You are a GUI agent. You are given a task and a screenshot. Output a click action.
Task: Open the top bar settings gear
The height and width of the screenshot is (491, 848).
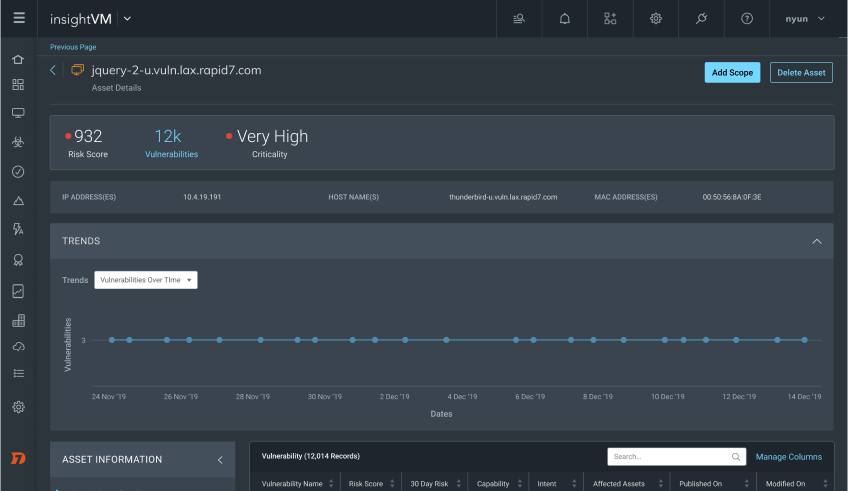655,19
